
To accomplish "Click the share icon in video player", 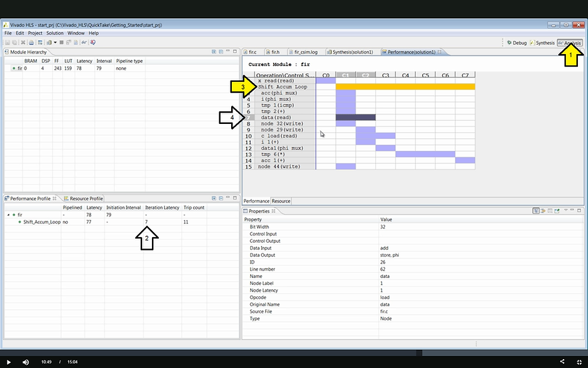I will pyautogui.click(x=562, y=362).
